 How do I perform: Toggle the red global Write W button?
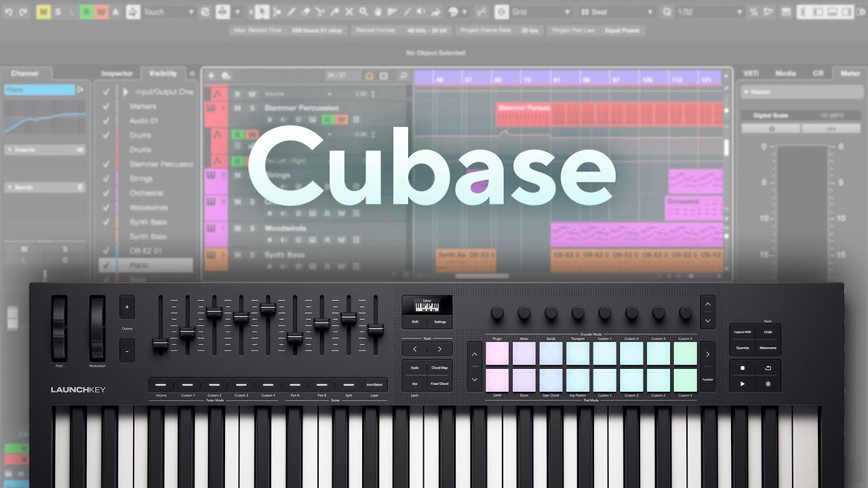click(x=101, y=12)
